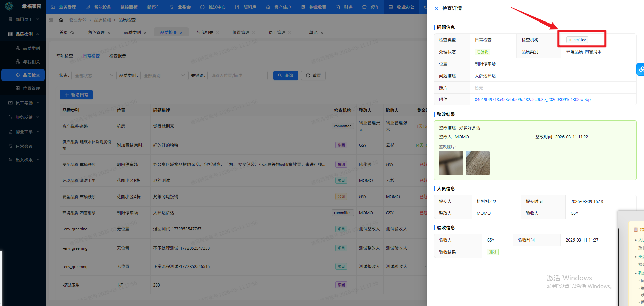Switch to the 专项检查 tab
644x306 pixels.
(x=64, y=56)
